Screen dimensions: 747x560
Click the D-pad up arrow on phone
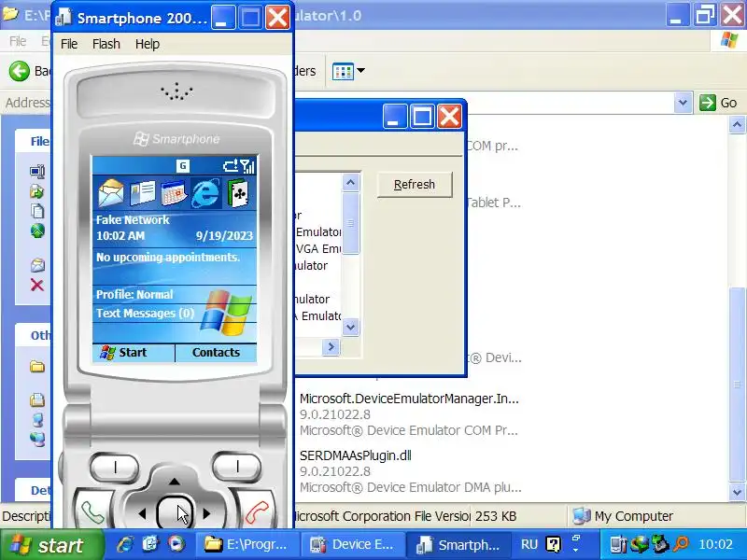pos(175,482)
